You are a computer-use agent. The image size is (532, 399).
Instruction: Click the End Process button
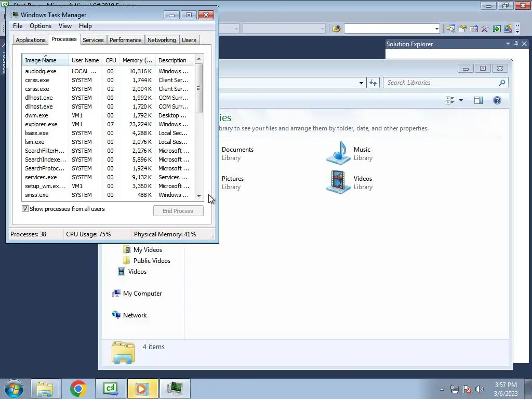(x=178, y=211)
